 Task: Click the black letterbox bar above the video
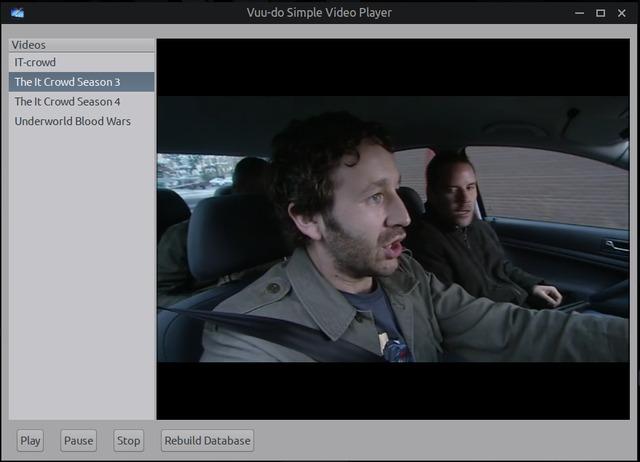click(398, 67)
